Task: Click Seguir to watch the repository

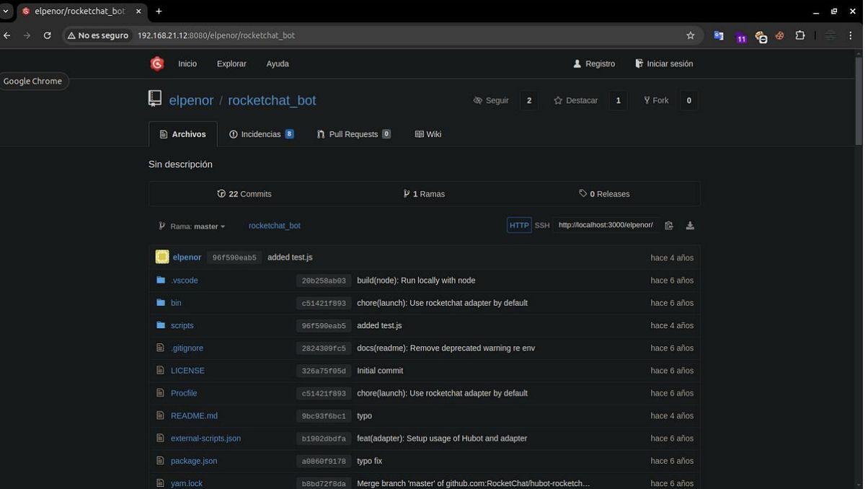Action: pyautogui.click(x=491, y=101)
